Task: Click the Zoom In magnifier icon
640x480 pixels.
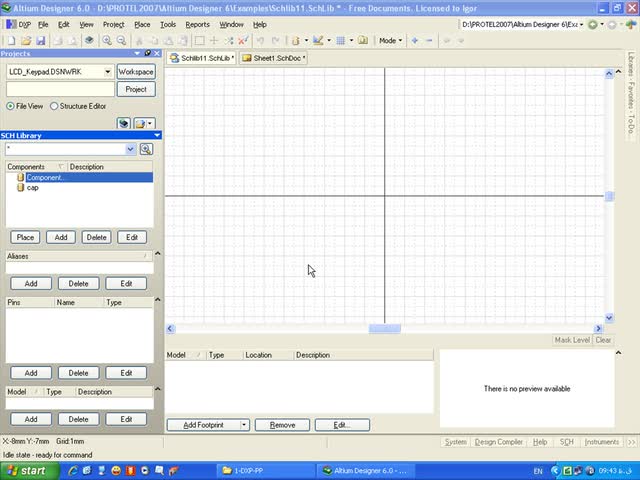Action: (x=107, y=41)
